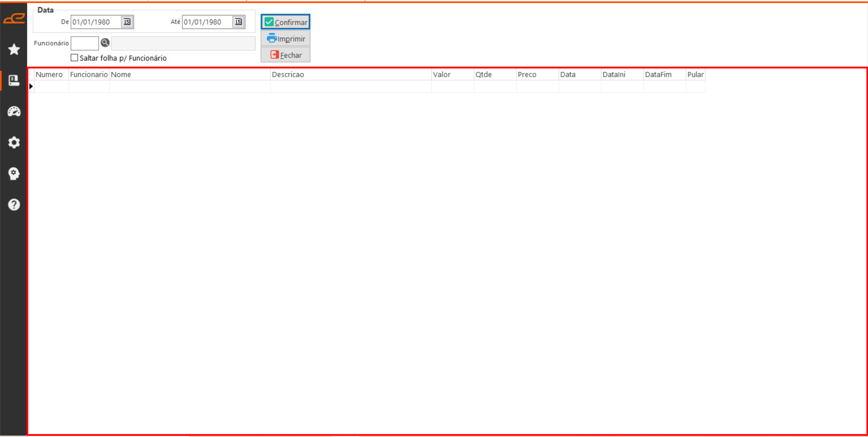Viewport: 868px width, 437px height.
Task: Click the Imprimir button
Action: (x=285, y=39)
